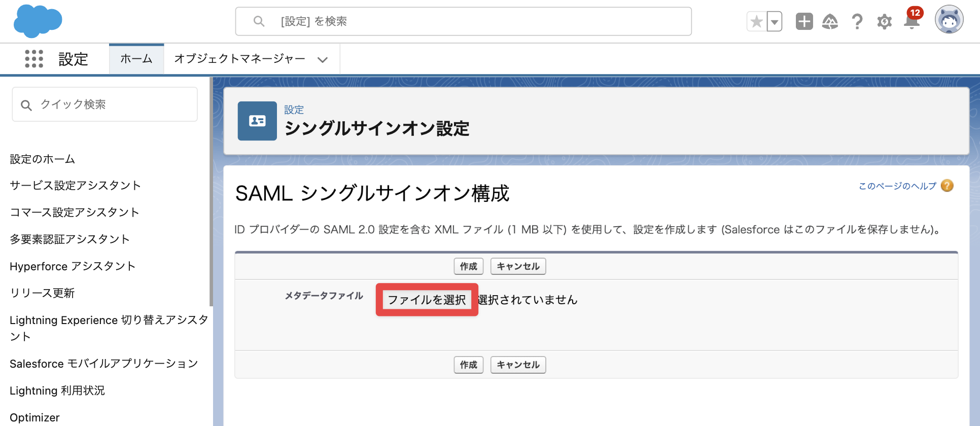Open the help question mark icon
Screen dimensions: 980x426
coord(857,22)
